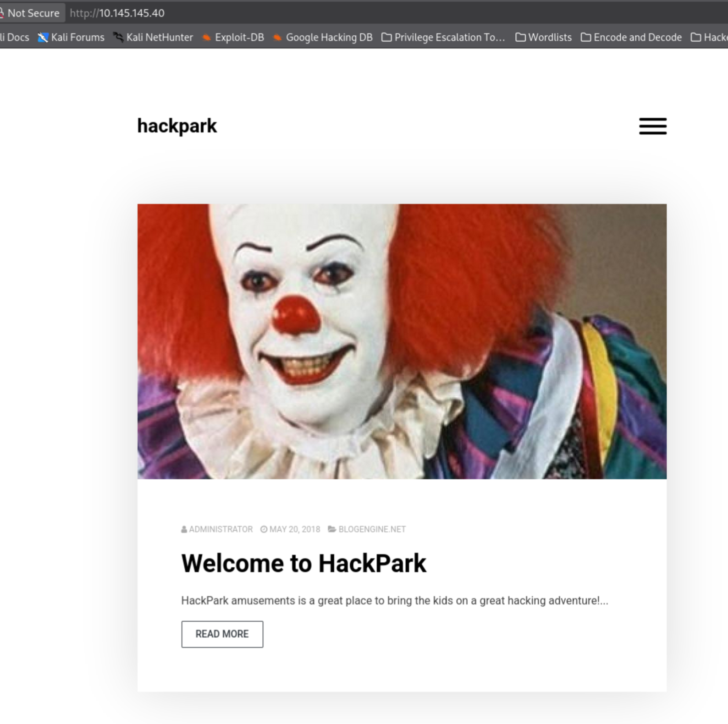Click the Kali NetHunter bookmark favicon
The image size is (728, 724).
point(118,37)
